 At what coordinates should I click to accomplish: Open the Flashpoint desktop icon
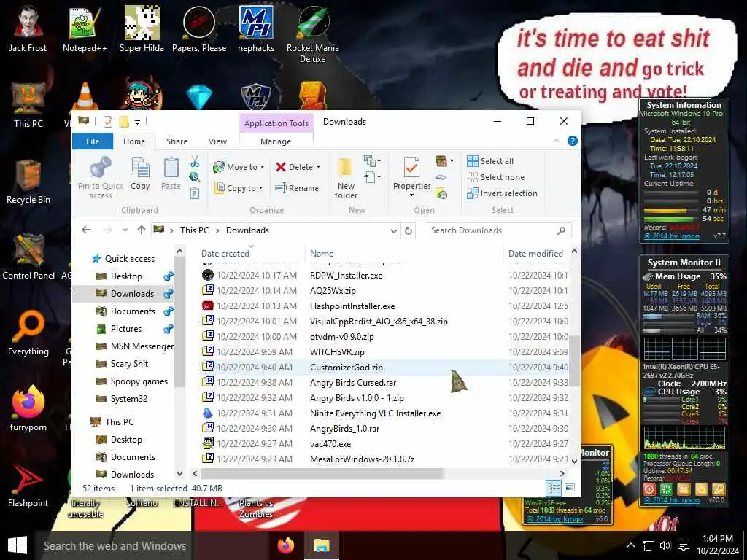click(x=28, y=485)
